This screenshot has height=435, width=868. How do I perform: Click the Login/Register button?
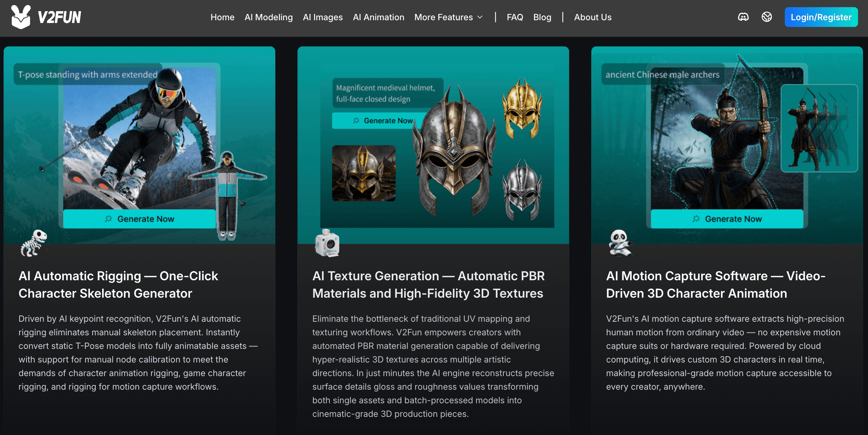click(x=821, y=17)
